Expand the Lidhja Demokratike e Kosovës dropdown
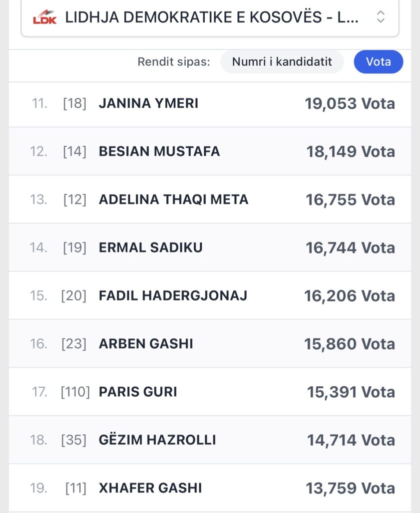The image size is (420, 513). click(210, 18)
